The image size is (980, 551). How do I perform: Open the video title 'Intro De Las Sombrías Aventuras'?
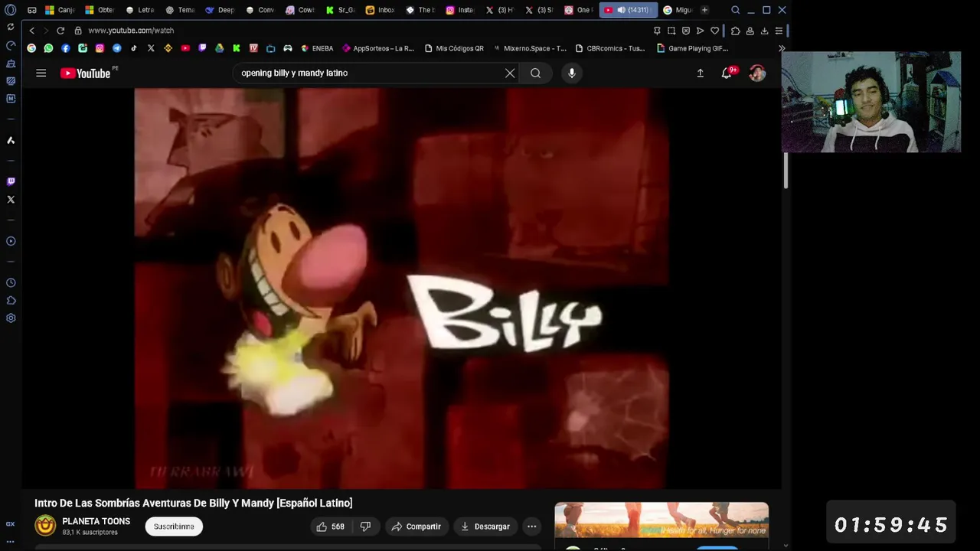pos(194,503)
